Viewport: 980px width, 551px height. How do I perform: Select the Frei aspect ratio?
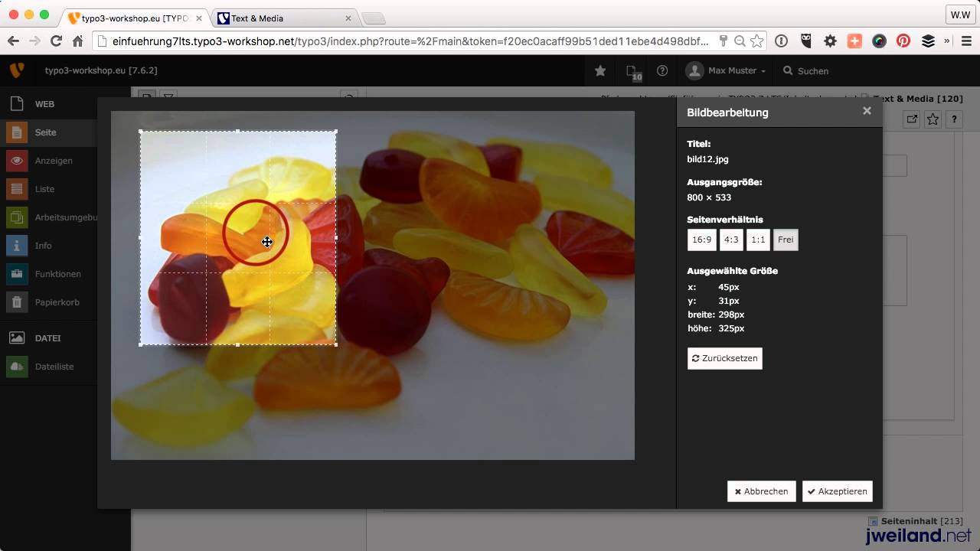click(786, 240)
